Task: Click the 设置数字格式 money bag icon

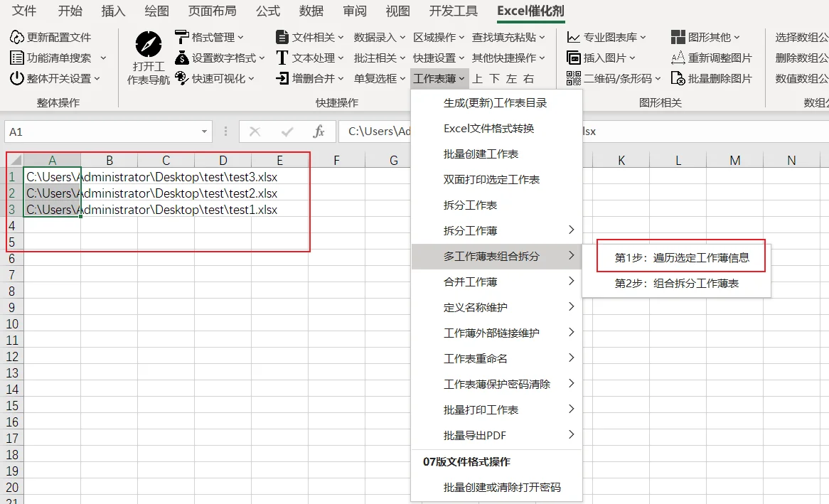Action: pyautogui.click(x=182, y=58)
